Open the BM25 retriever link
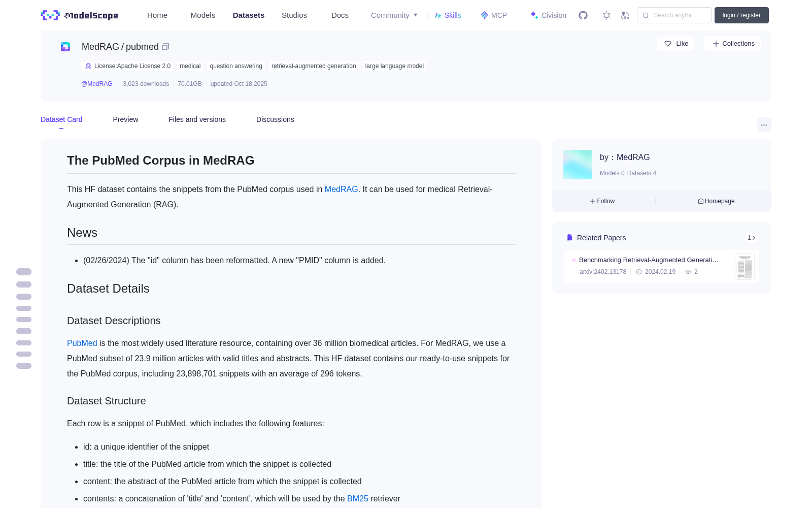Viewport: 812px width, 508px height. (358, 498)
